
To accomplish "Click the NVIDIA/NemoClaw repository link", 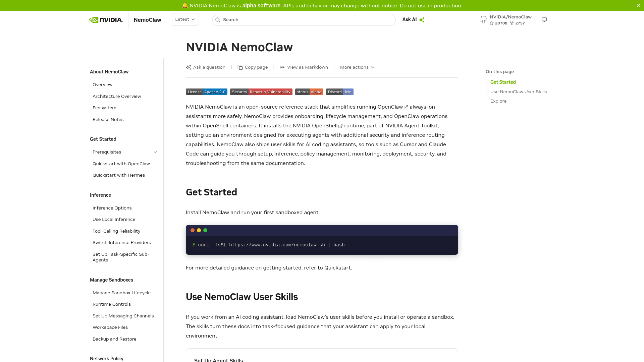I will click(x=511, y=17).
